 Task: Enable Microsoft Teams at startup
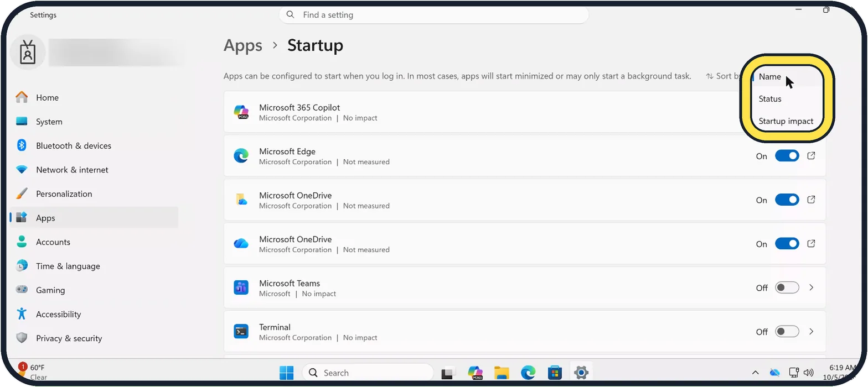tap(787, 287)
